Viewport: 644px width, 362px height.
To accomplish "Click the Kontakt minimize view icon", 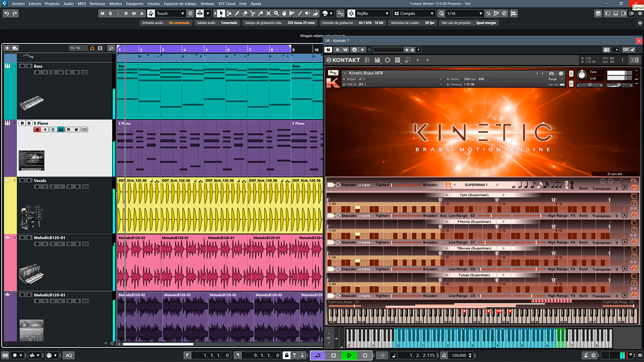I will pyautogui.click(x=407, y=60).
